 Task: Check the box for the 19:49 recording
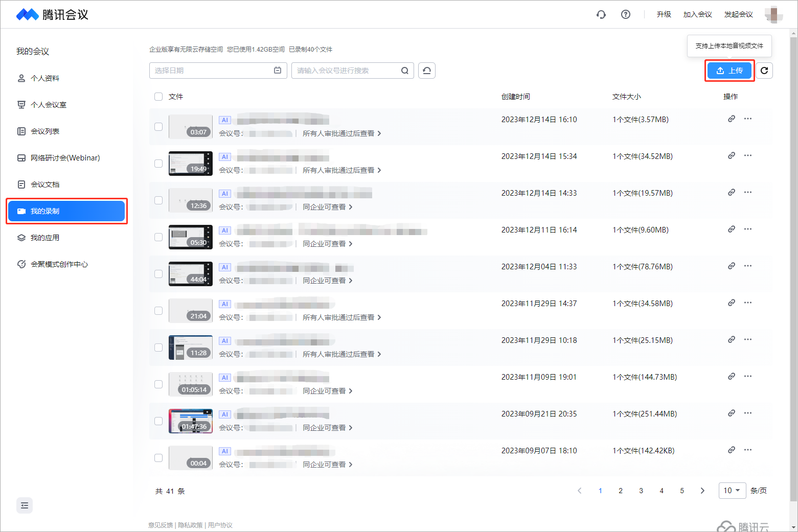coord(158,164)
